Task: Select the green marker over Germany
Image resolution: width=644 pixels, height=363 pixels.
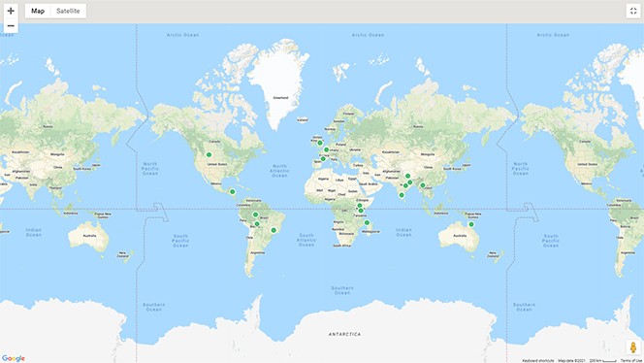Action: click(x=327, y=149)
